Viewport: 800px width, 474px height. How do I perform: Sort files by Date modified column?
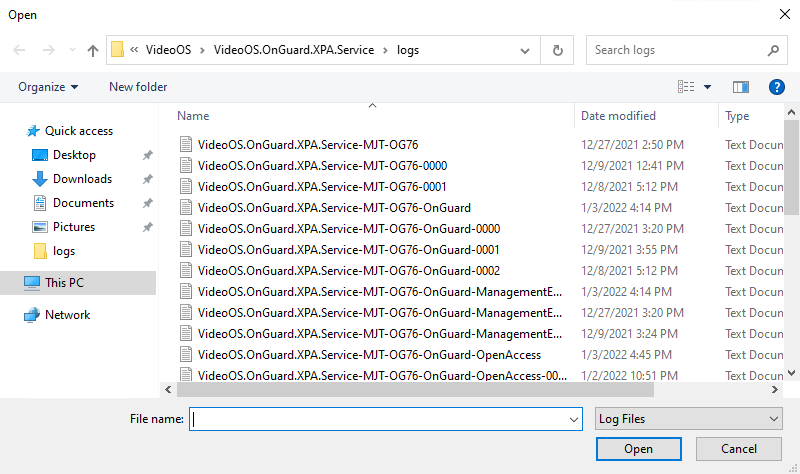pos(618,116)
